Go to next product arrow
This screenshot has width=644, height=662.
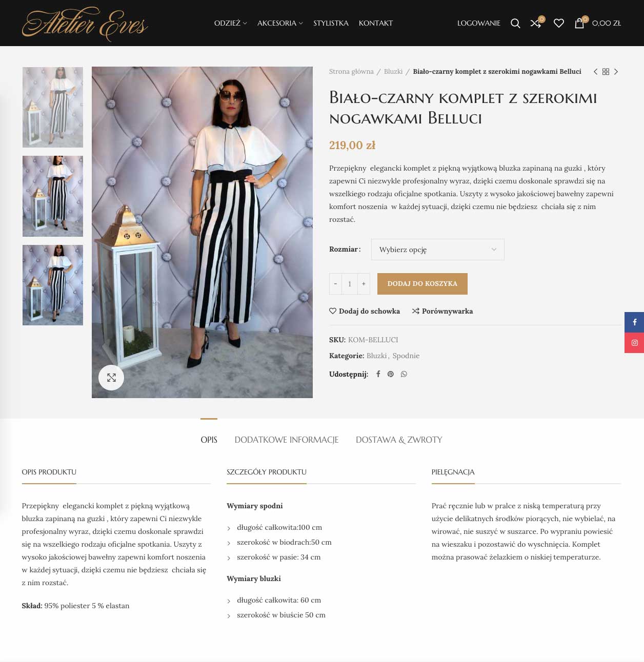tap(616, 72)
